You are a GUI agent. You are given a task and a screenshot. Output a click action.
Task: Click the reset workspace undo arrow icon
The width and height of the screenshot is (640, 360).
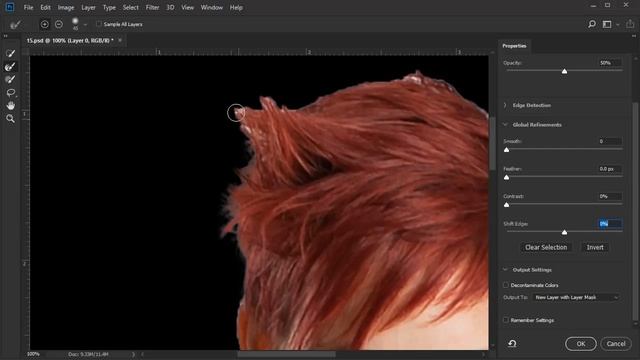[512, 344]
